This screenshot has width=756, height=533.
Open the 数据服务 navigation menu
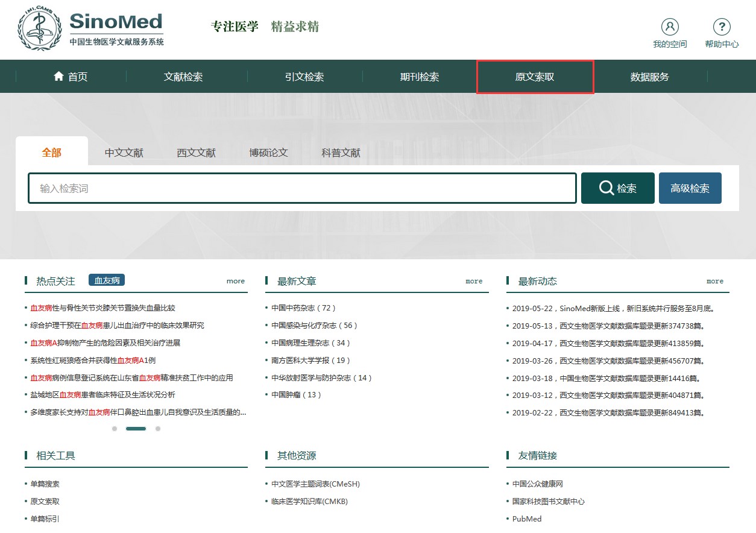point(649,77)
